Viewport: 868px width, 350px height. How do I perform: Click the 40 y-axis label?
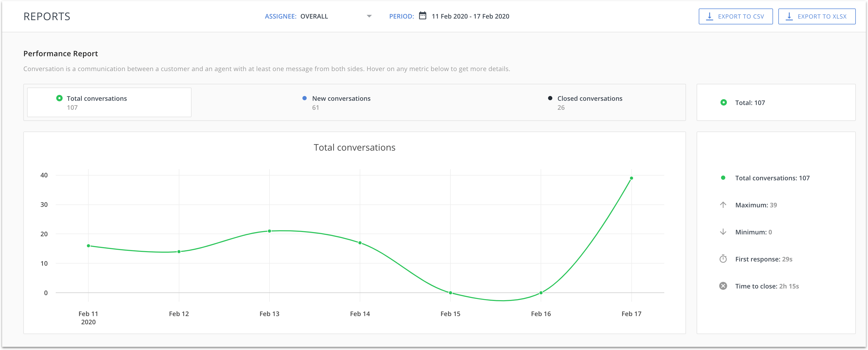click(44, 175)
